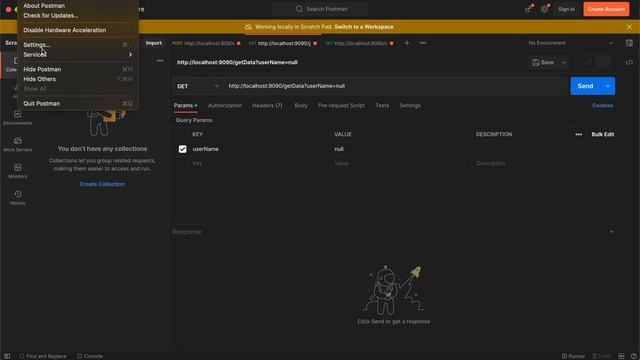Expand the Send button dropdown arrow
This screenshot has height=360, width=640.
(608, 86)
